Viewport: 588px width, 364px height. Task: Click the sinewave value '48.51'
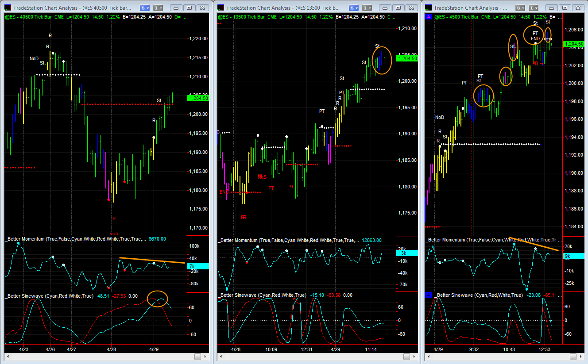point(103,296)
